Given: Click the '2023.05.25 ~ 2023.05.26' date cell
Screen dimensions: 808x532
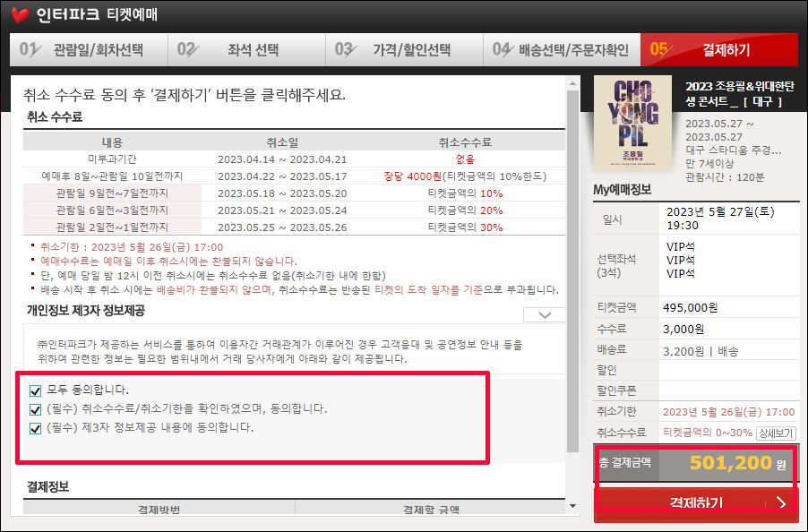Looking at the screenshot, I should click(282, 227).
